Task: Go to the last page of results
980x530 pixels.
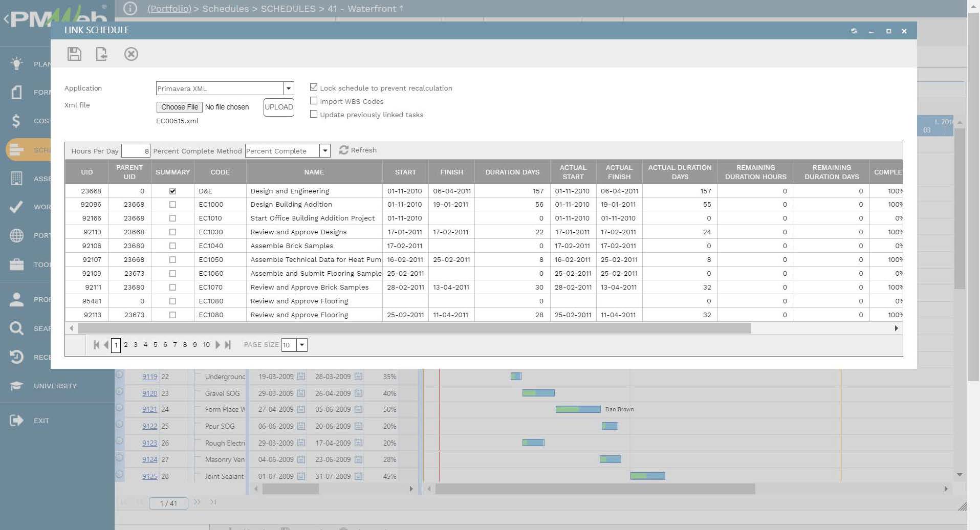Action: [x=228, y=345]
